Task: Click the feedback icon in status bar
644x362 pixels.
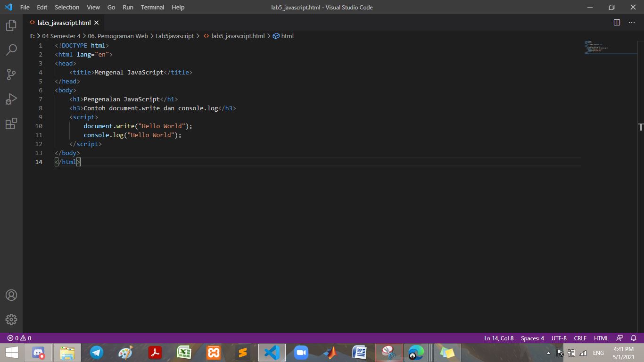Action: pyautogui.click(x=619, y=338)
